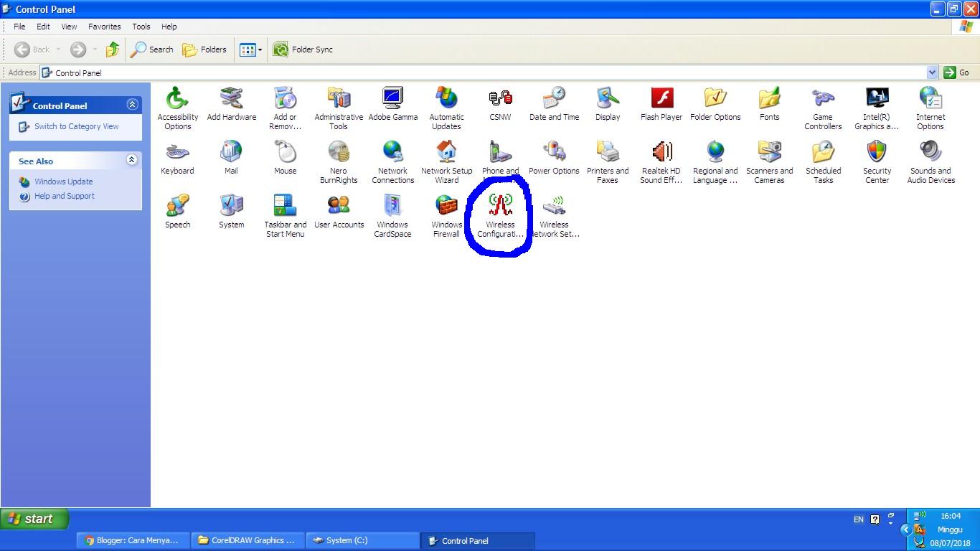Switch to the CorelDRAW Graphics taskbar window
Screen dimensions: 980x551
[x=248, y=540]
